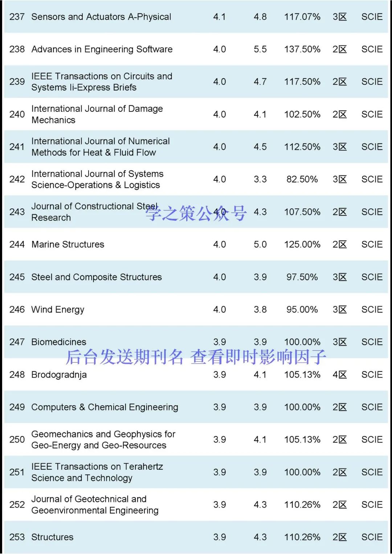The width and height of the screenshot is (392, 554).
Task: Open International Journal of Damage Mechanics entry
Action: pyautogui.click(x=97, y=114)
